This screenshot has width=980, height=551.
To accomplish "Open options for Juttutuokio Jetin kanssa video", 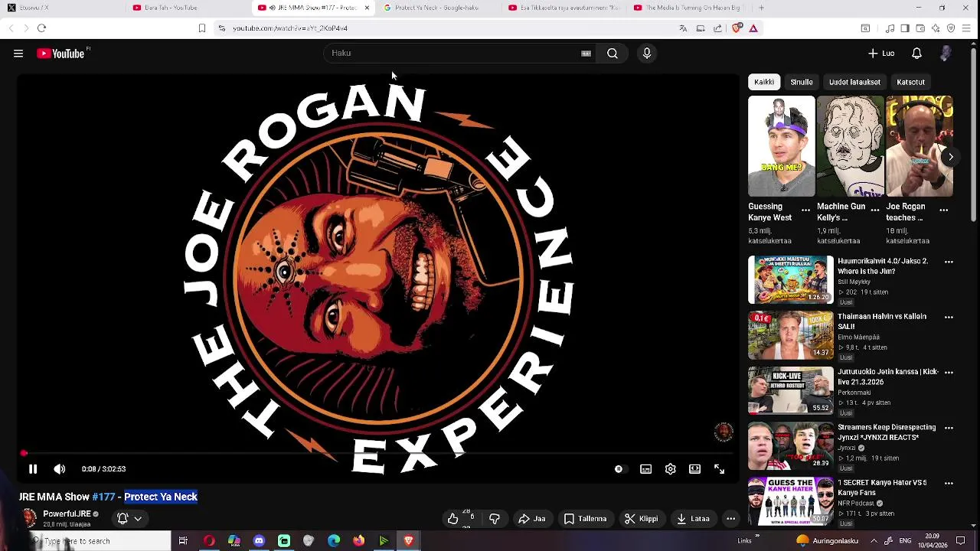I will (x=949, y=372).
